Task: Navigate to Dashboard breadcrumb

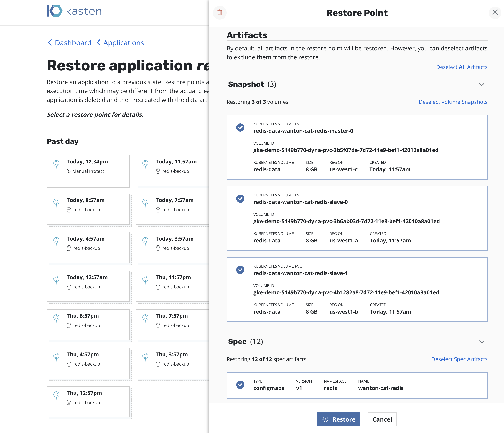Action: pyautogui.click(x=73, y=43)
